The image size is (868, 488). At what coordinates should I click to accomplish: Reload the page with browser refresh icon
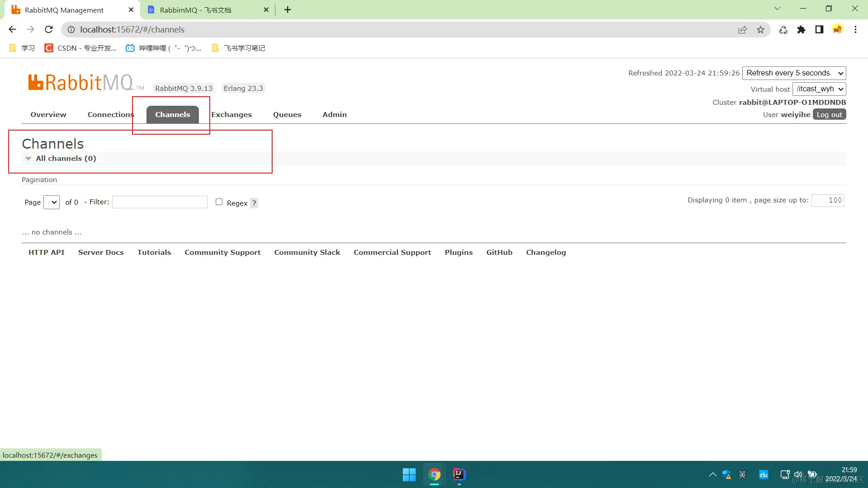point(49,29)
